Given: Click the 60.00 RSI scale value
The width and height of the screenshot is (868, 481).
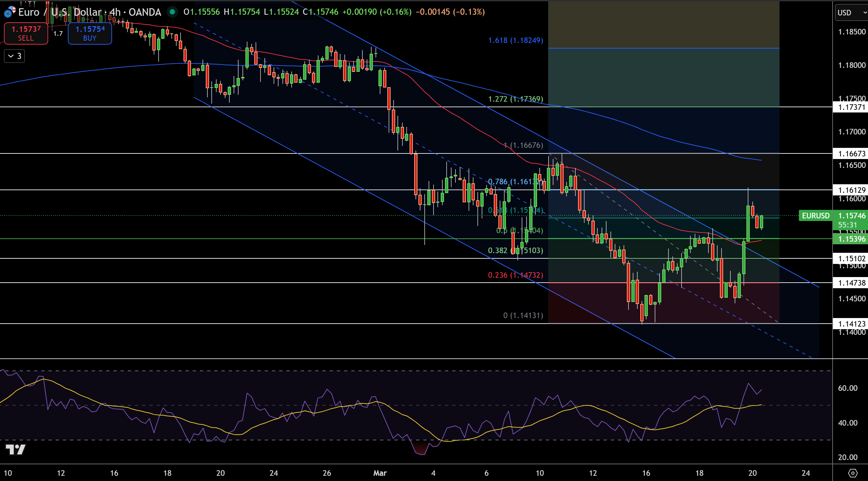Looking at the screenshot, I should click(x=848, y=388).
